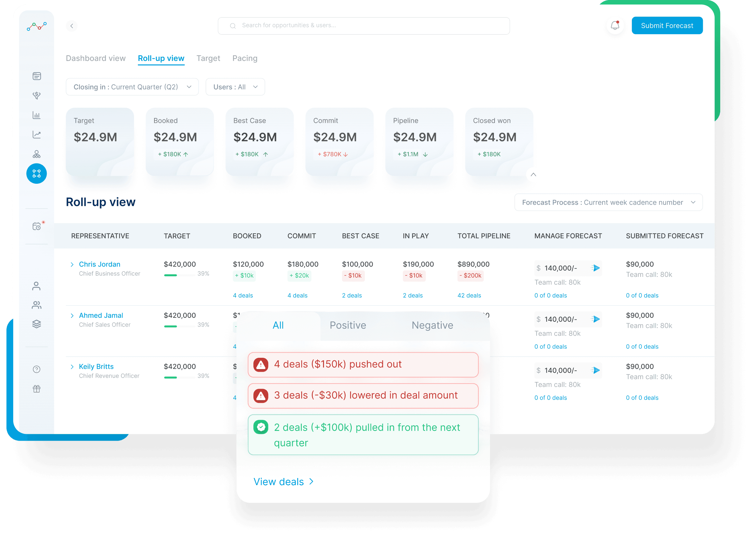Toggle Positive filter in deal notifications
Image resolution: width=756 pixels, height=537 pixels.
pyautogui.click(x=348, y=326)
